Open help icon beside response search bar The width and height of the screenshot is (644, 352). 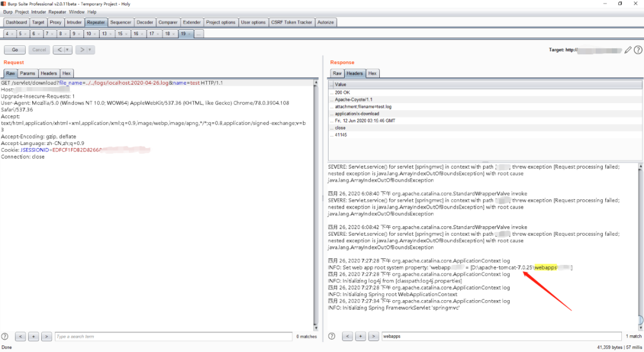[x=332, y=336]
